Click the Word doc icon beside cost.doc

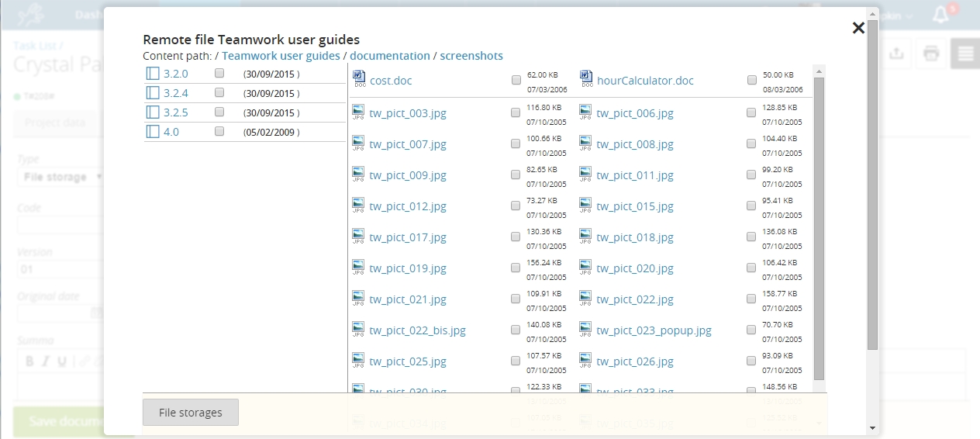[358, 78]
